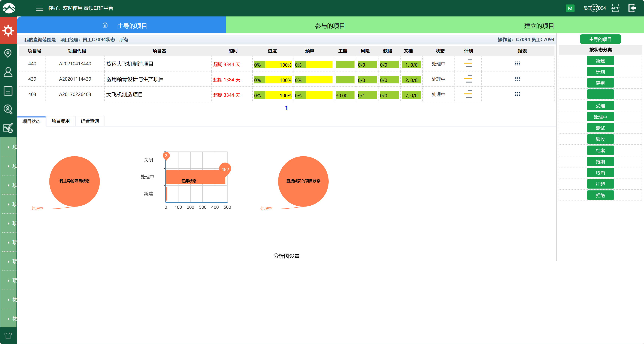Viewport: 644px width, 344px height.
Task: Expand eighth sidebar tree arrow item
Action: tap(8, 281)
